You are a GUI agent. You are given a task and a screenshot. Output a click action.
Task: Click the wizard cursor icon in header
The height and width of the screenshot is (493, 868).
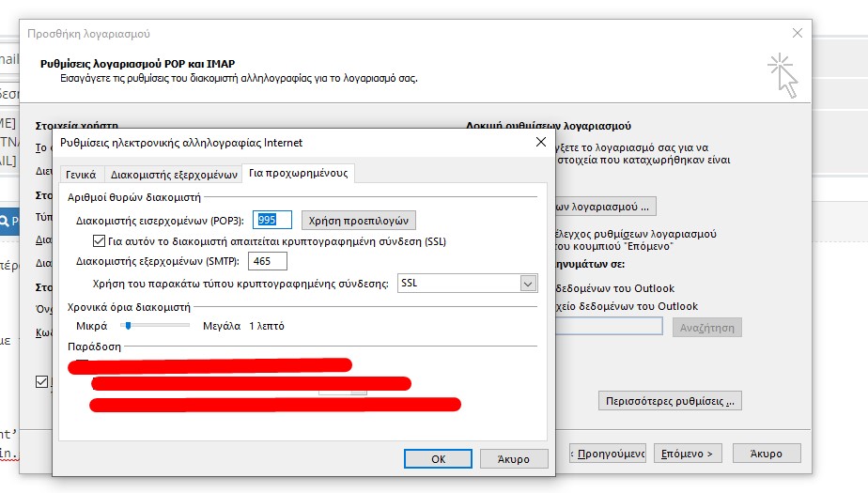[x=782, y=76]
